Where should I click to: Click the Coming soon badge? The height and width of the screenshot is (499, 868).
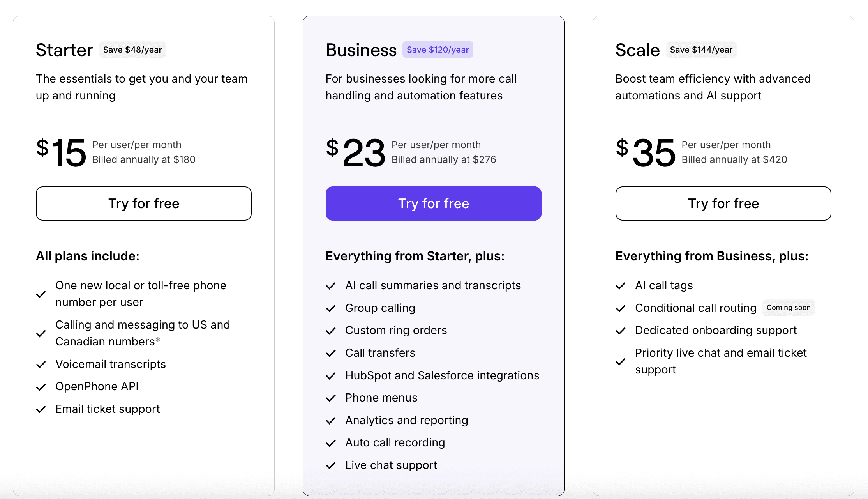point(788,308)
